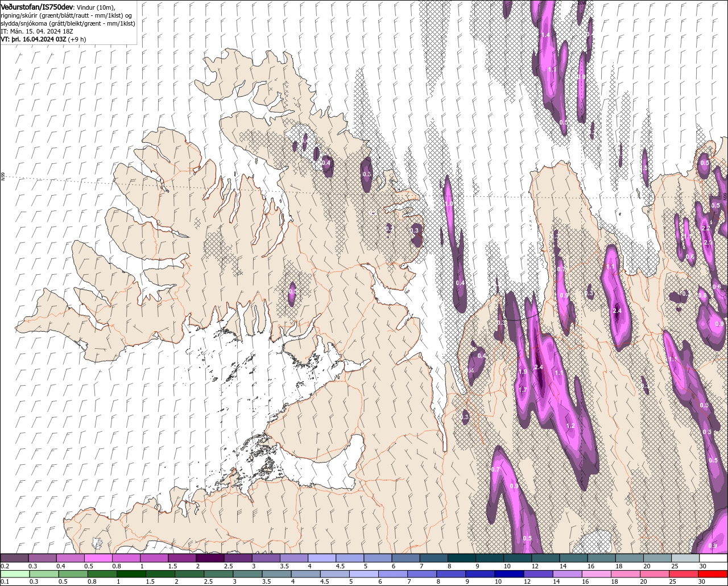Screen dimensions: 728x586
Task: Click the '1.9' precipitation value on the map
Action: point(523,372)
